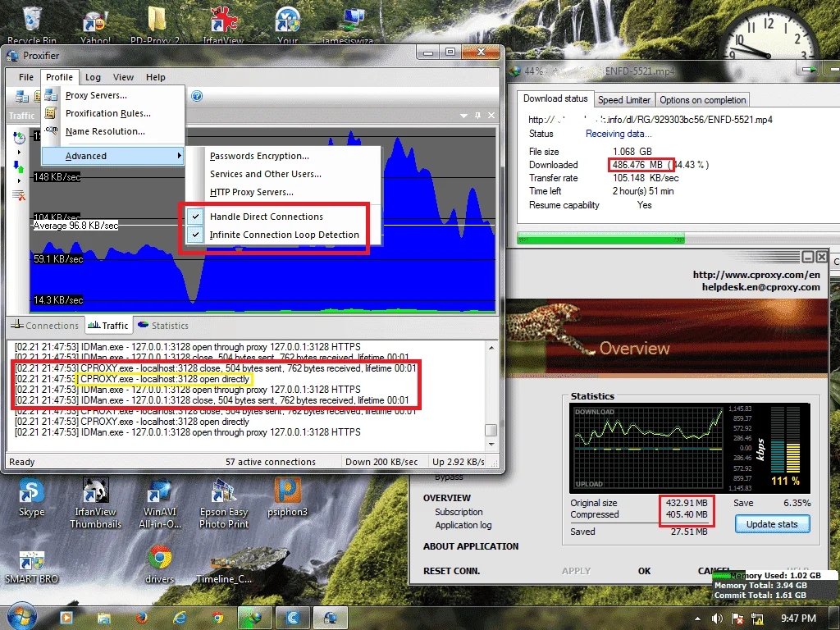This screenshot has width=840, height=630.
Task: Select the IrfanView desktop shortcut with the red splat
Action: pos(223,25)
